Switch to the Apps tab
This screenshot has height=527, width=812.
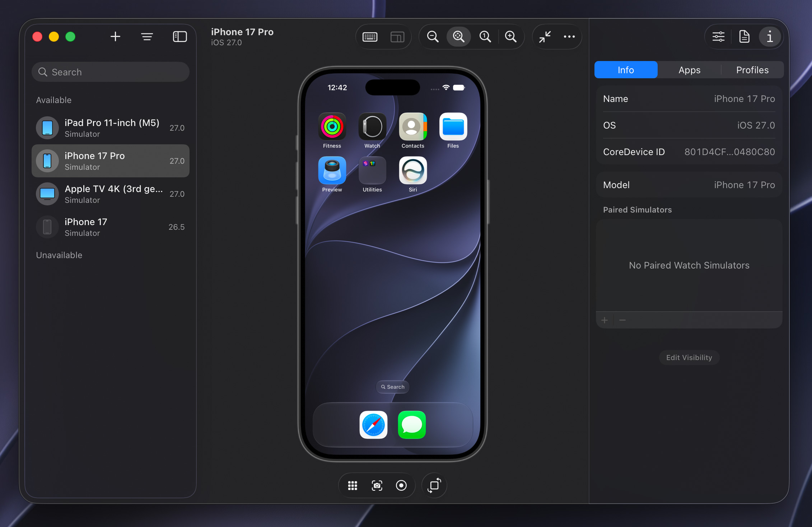pyautogui.click(x=689, y=70)
